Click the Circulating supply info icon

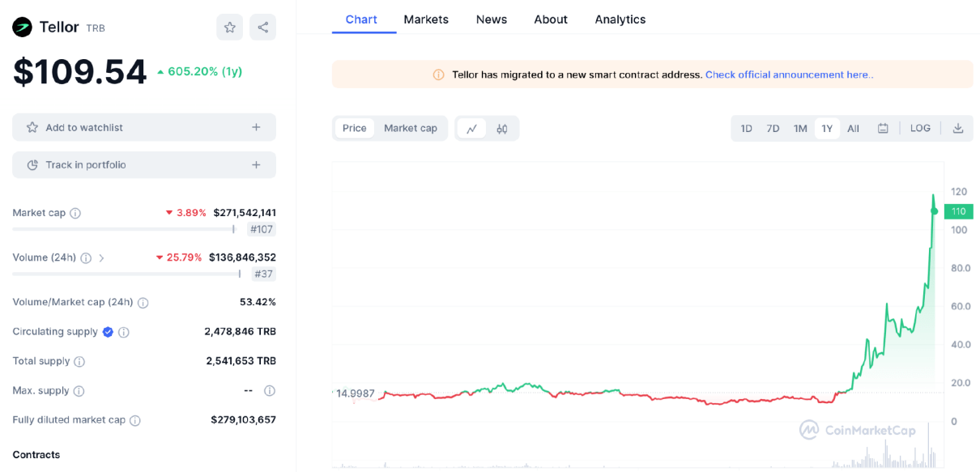coord(124,332)
